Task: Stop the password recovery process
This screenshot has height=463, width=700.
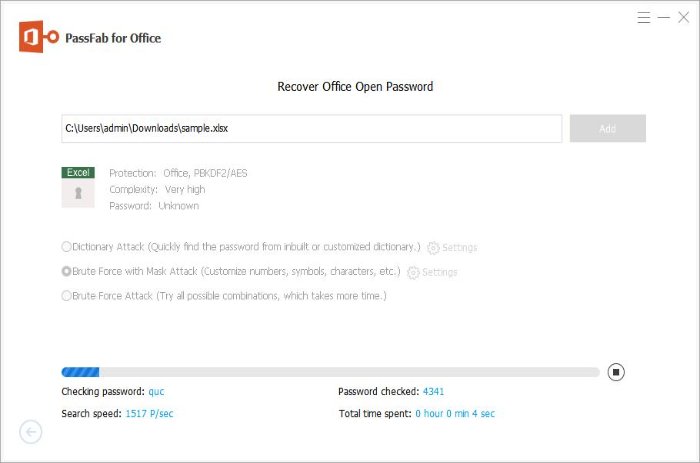Action: coord(616,372)
